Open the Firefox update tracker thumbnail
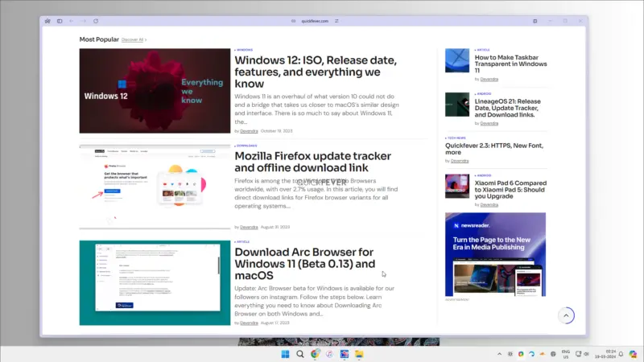Viewport: 644px width, 362px height. click(155, 187)
